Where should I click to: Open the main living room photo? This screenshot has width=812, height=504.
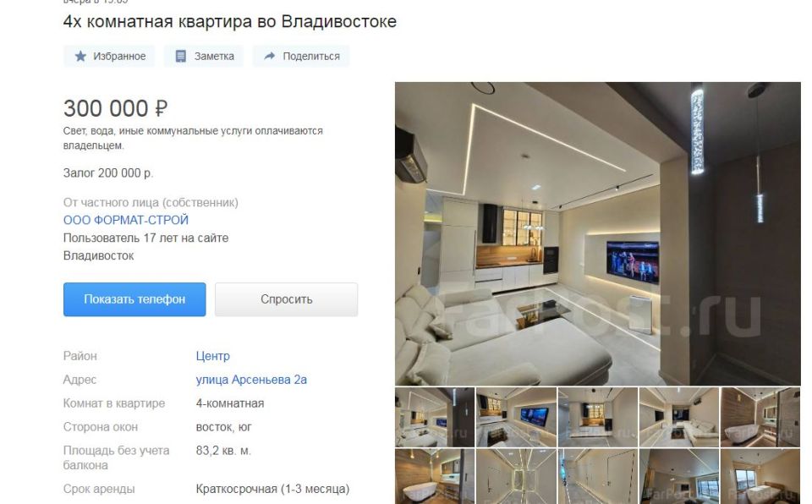click(x=598, y=233)
